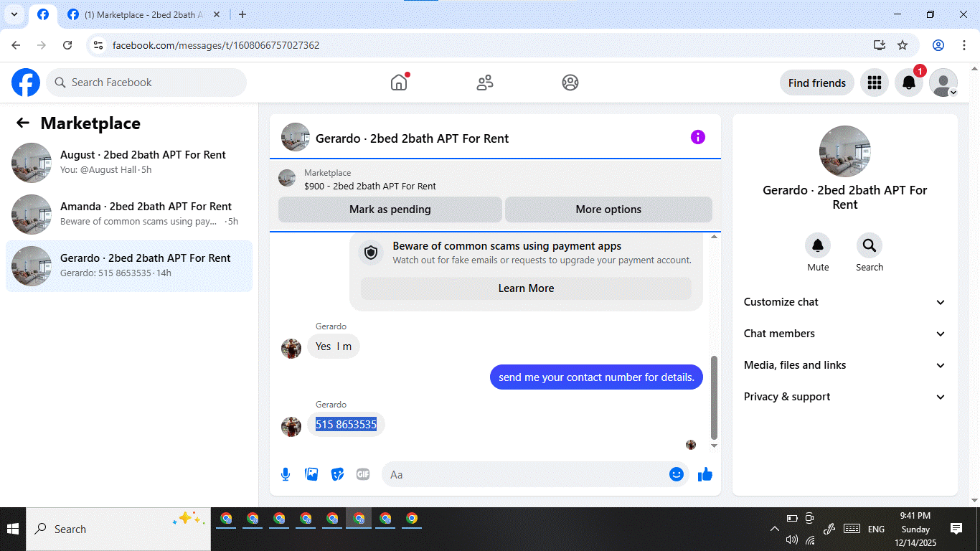
Task: Expand Privacy & support section
Action: [845, 397]
